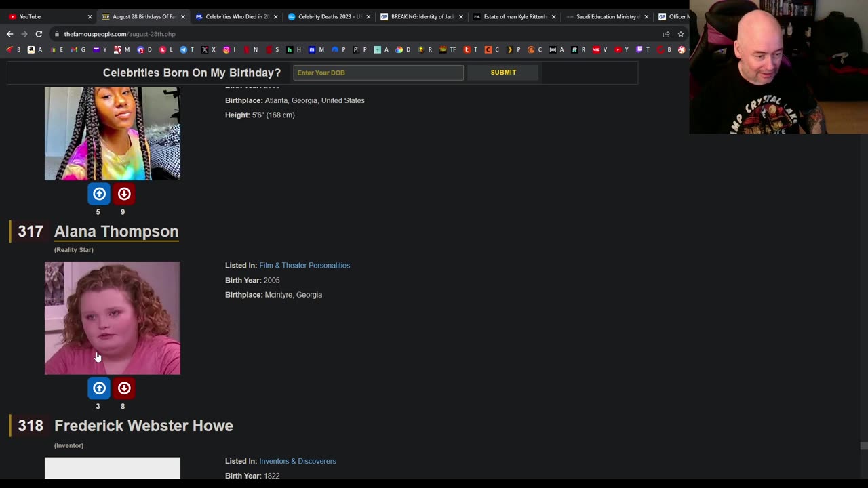Open the Adult Swim bookmark
Image resolution: width=868 pixels, height=488 pixels.
pos(556,49)
